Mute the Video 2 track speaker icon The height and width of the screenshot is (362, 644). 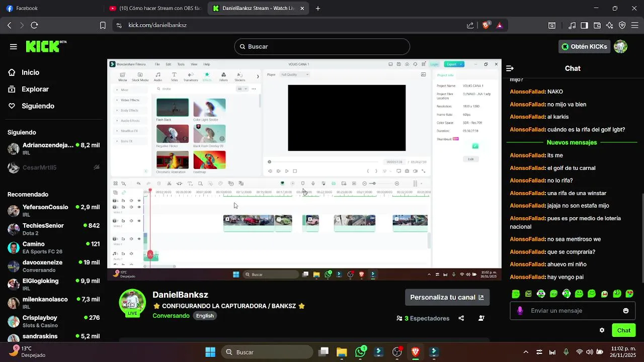131,221
